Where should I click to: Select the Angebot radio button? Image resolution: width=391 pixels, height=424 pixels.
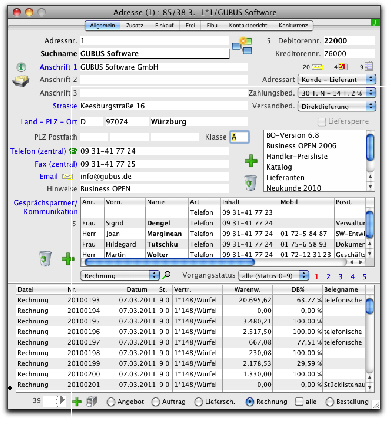(111, 402)
